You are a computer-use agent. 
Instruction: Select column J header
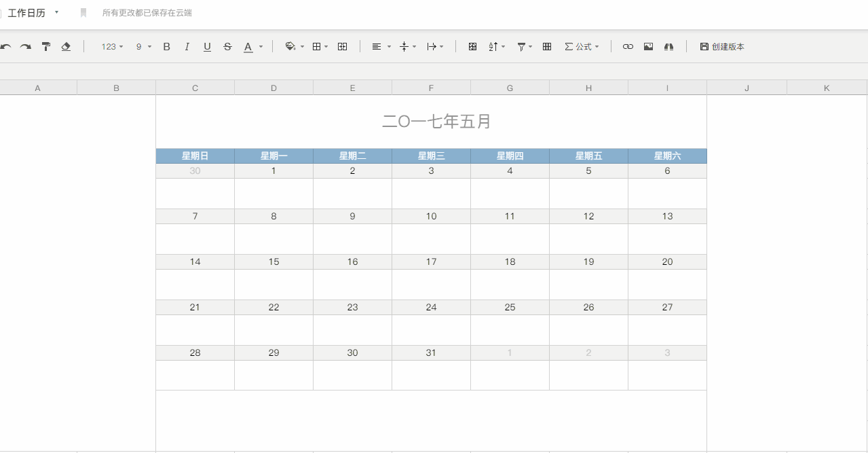click(x=747, y=88)
